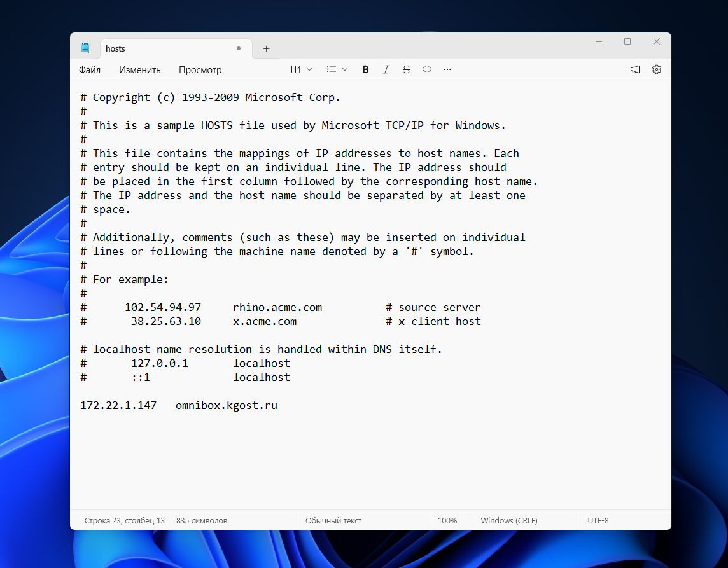The height and width of the screenshot is (568, 728).
Task: Open the more options ellipsis menu
Action: tap(447, 69)
